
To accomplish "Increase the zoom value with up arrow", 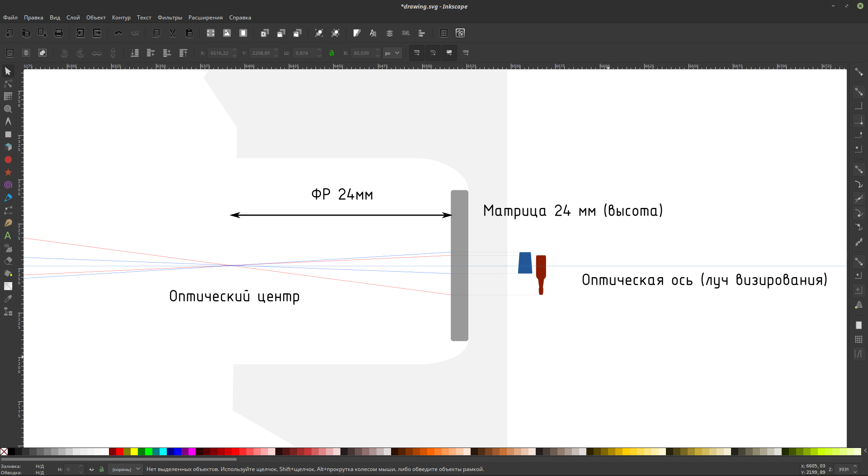I will [x=855, y=467].
